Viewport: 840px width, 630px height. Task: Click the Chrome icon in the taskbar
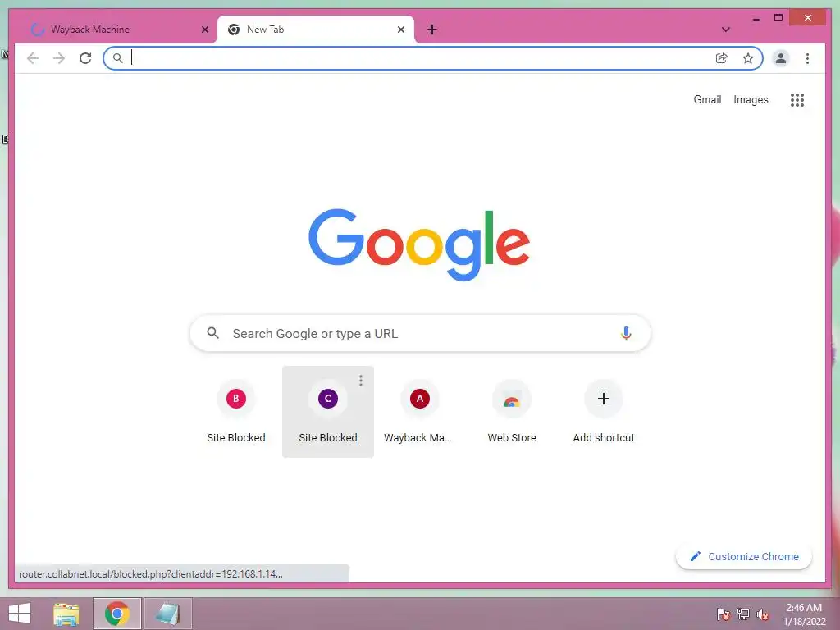[x=116, y=614]
